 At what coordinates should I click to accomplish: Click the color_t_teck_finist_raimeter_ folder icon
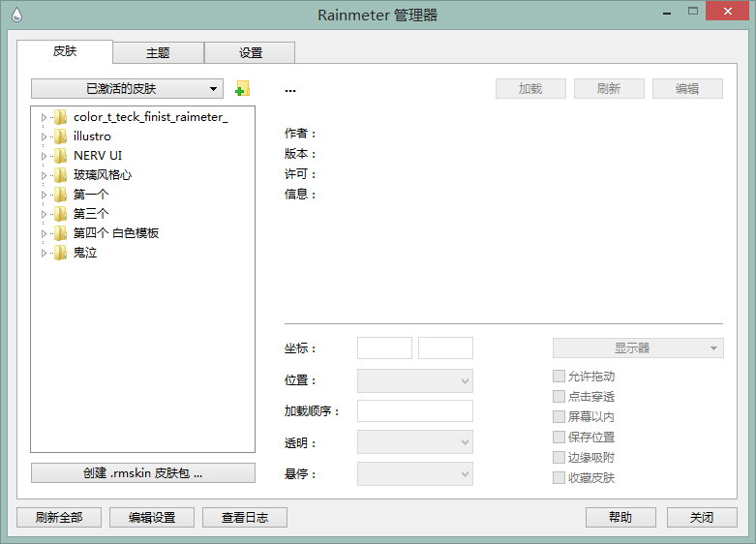tap(61, 117)
